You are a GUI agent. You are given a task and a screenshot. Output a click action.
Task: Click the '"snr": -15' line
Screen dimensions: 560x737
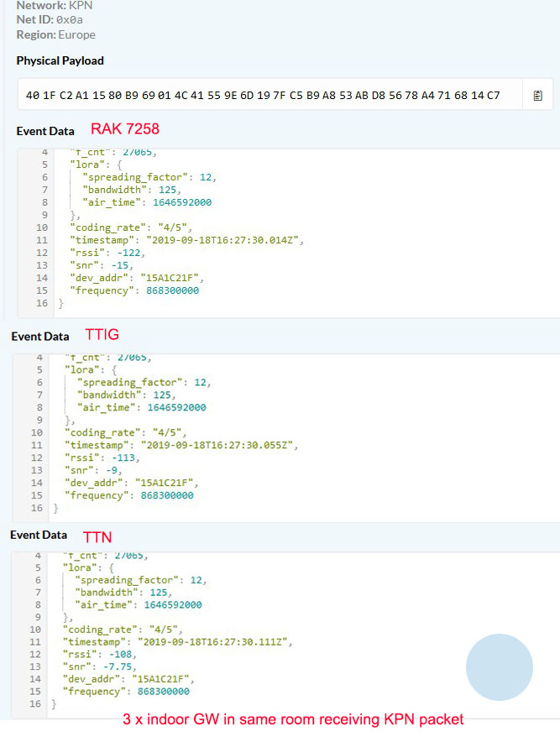pos(102,265)
